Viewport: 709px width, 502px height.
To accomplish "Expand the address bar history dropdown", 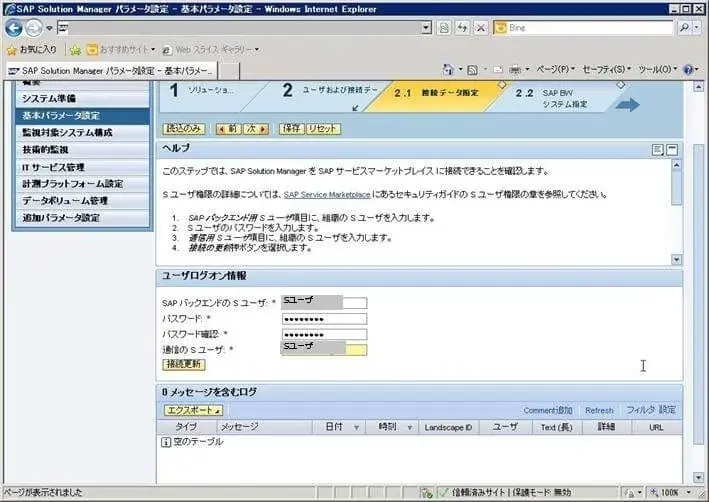I will pos(426,28).
